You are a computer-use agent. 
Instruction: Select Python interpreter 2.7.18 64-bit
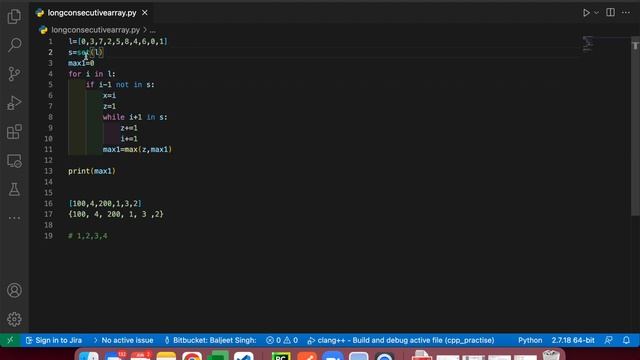[x=573, y=340]
